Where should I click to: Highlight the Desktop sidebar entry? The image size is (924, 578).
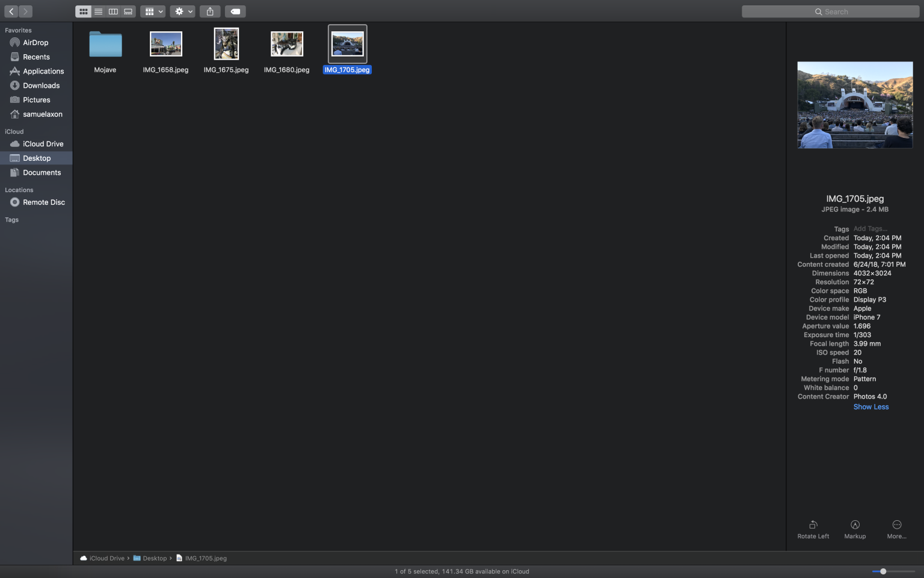[36, 158]
